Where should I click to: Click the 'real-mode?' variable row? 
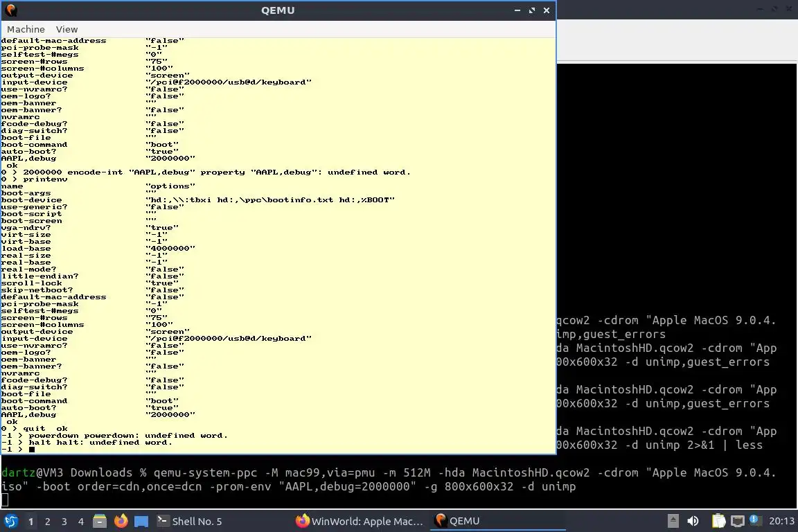click(93, 269)
